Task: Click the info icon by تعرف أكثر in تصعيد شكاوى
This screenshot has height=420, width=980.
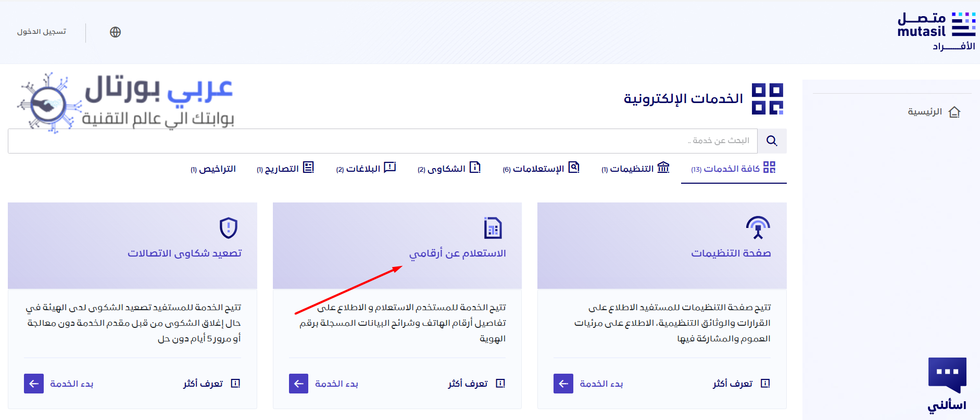Action: pos(235,384)
